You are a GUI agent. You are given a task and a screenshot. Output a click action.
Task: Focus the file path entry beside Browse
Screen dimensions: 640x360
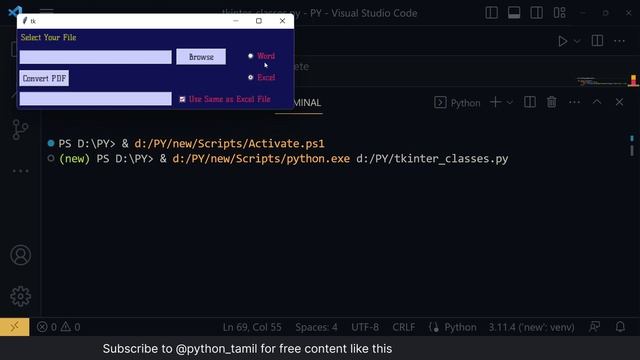coord(96,57)
